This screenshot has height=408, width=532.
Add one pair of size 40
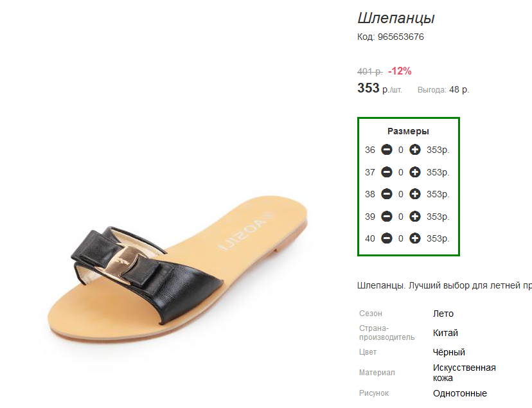click(414, 238)
